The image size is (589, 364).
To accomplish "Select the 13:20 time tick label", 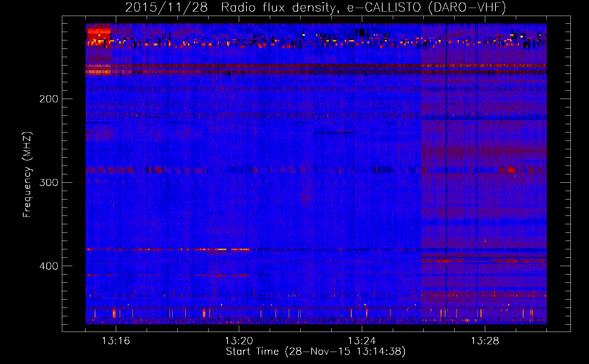I will (x=239, y=341).
